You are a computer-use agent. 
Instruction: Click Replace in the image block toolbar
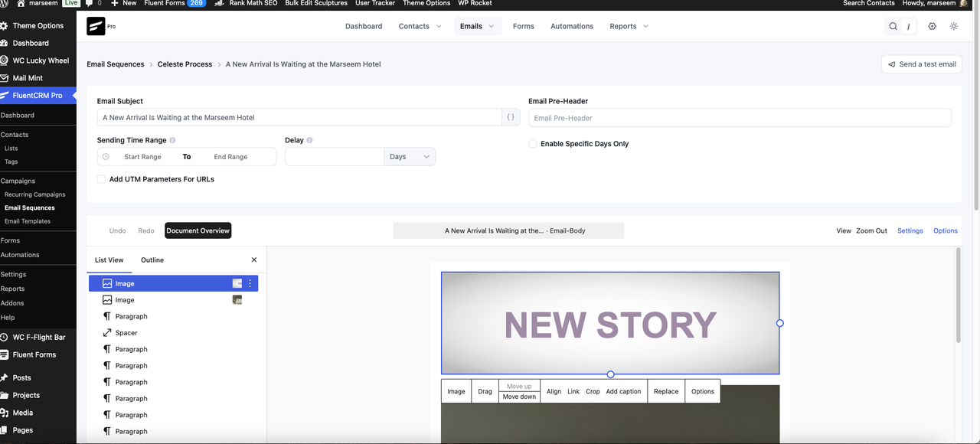pos(666,391)
